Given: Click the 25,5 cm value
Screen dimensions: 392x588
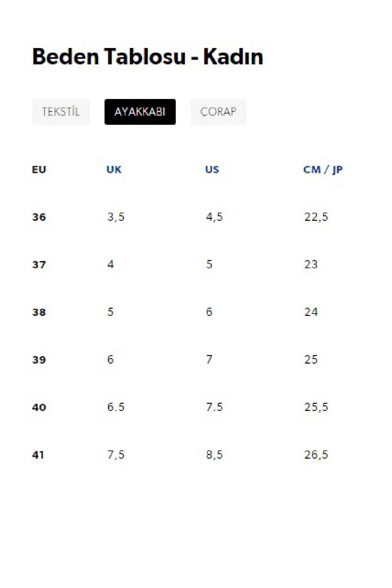Looking at the screenshot, I should pos(316,407).
